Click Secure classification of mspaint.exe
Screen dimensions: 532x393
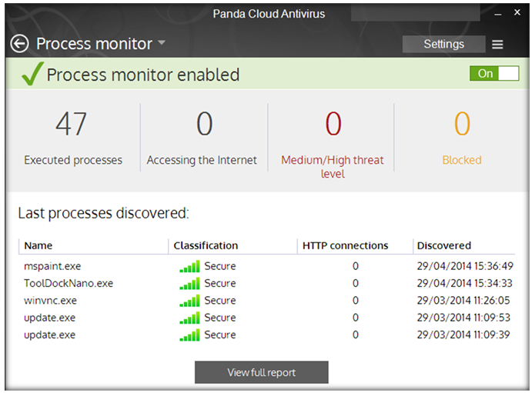220,266
